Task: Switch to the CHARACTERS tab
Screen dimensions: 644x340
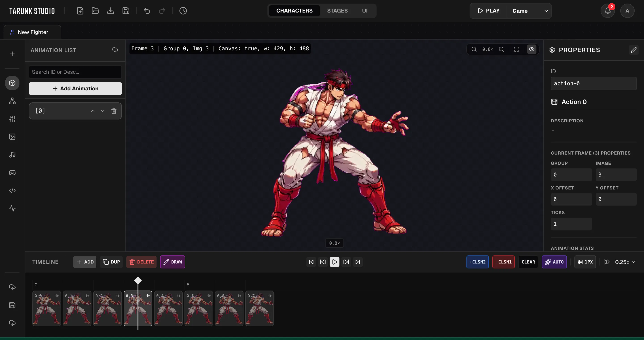Action: tap(294, 11)
